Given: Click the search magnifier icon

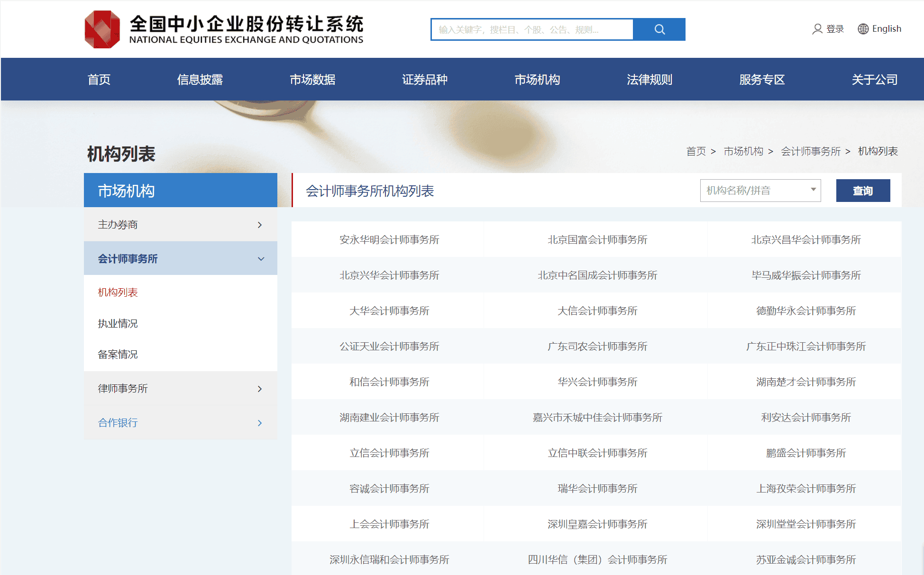Looking at the screenshot, I should click(659, 29).
